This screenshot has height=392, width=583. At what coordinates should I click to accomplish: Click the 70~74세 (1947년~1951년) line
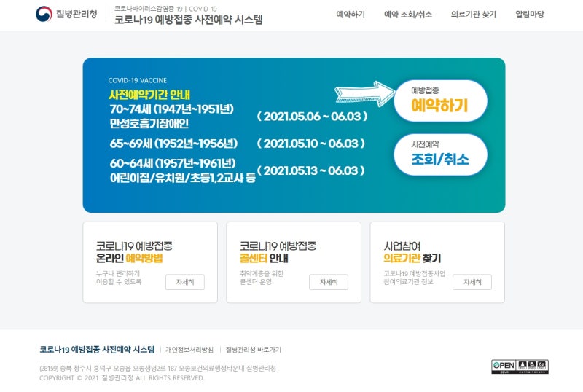point(172,109)
